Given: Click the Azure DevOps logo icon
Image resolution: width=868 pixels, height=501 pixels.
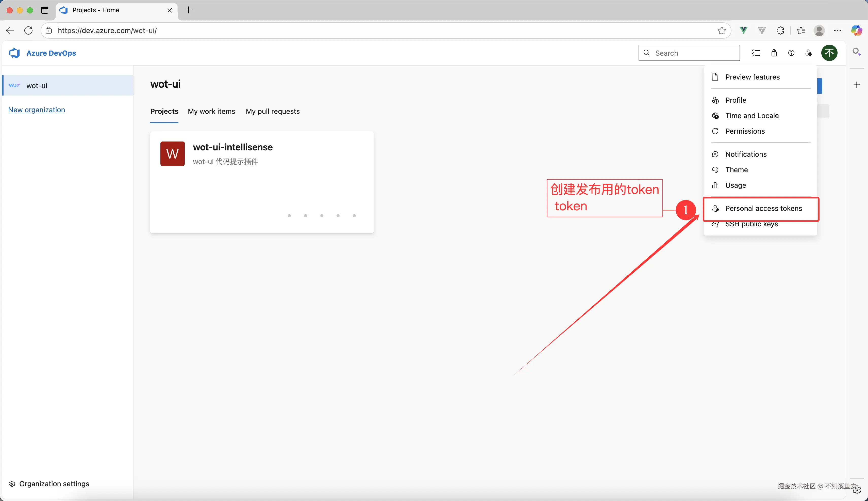Looking at the screenshot, I should [x=14, y=53].
